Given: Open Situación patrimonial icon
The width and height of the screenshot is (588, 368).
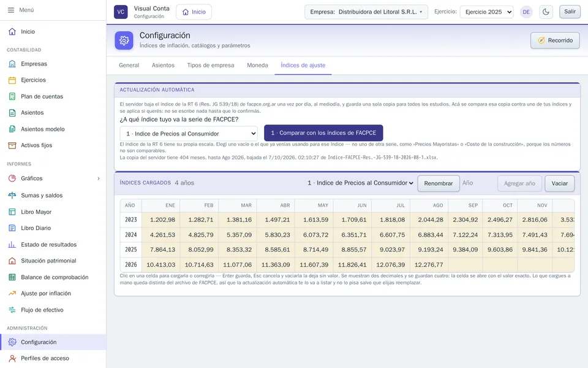Looking at the screenshot, I should coord(12,261).
